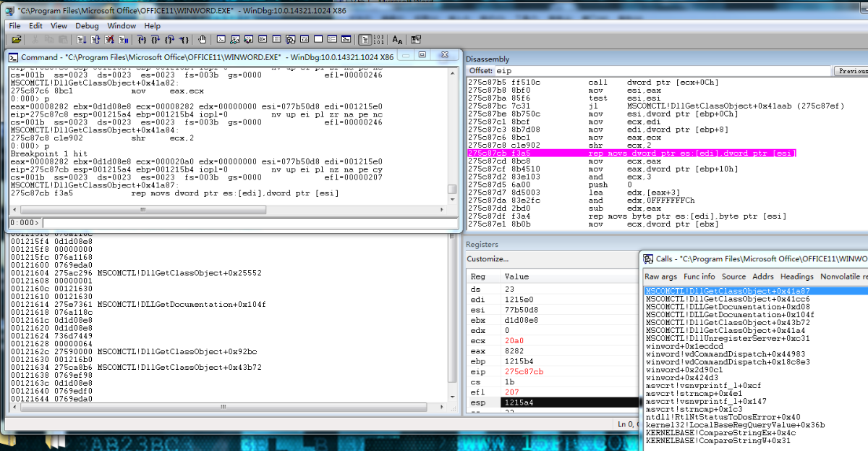This screenshot has height=451, width=868.
Task: Click the Restart debugging toolbar icon
Action: pyautogui.click(x=95, y=39)
